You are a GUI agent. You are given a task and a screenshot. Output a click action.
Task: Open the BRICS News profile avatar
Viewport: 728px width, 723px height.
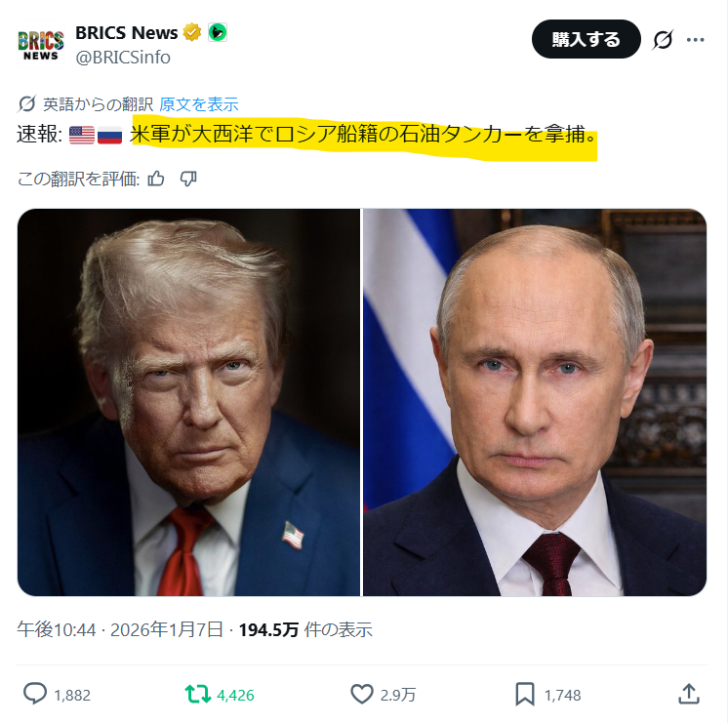pos(40,45)
